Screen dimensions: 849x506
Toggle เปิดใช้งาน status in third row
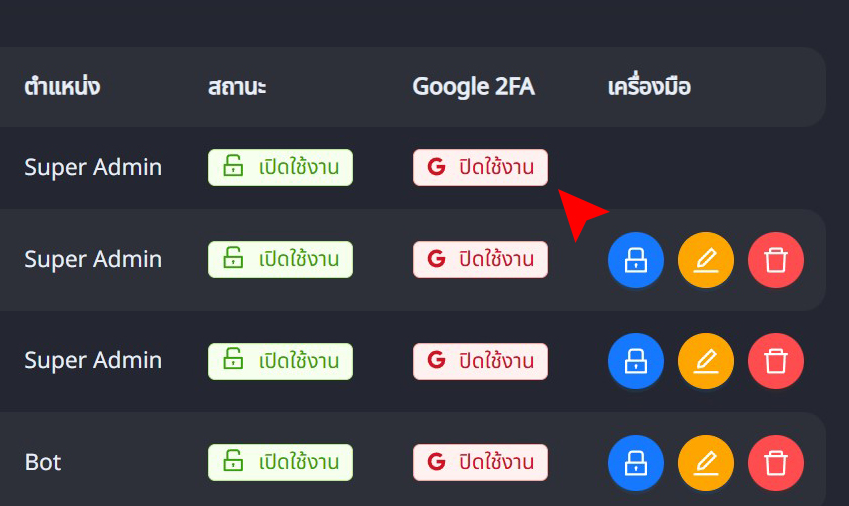click(280, 361)
